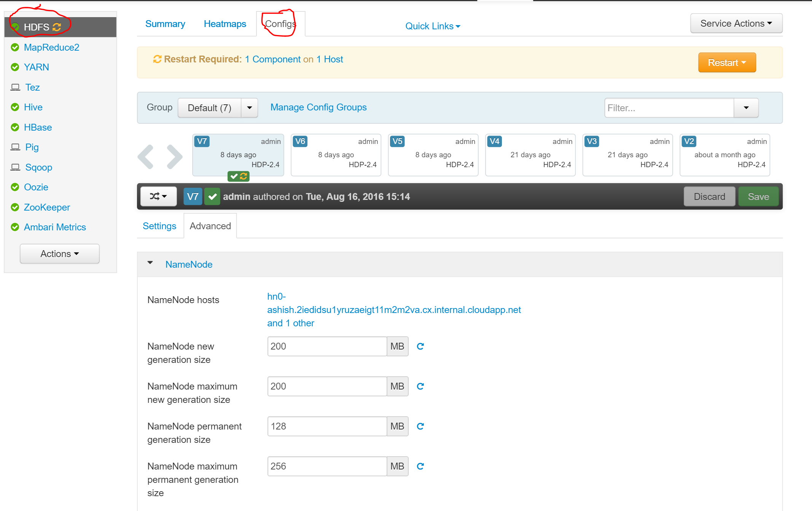Select the Settings tab

[159, 226]
